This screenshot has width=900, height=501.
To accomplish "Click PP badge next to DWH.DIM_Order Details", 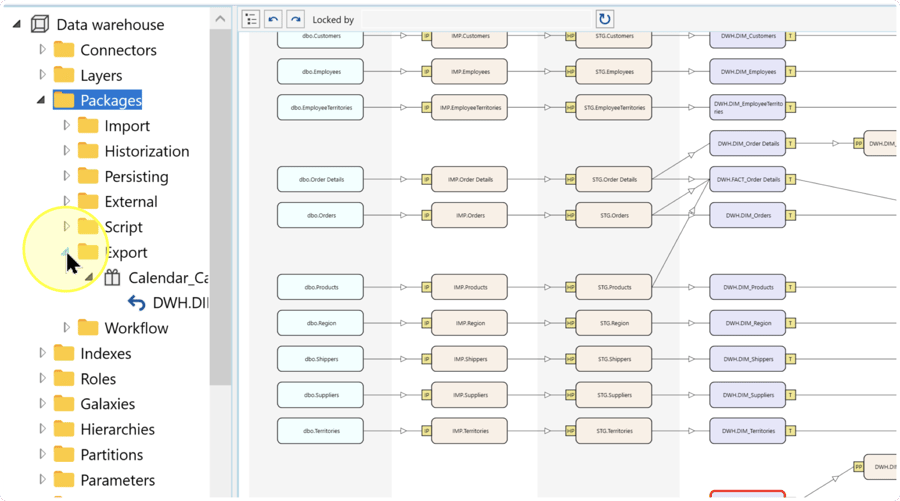I will pos(858,143).
